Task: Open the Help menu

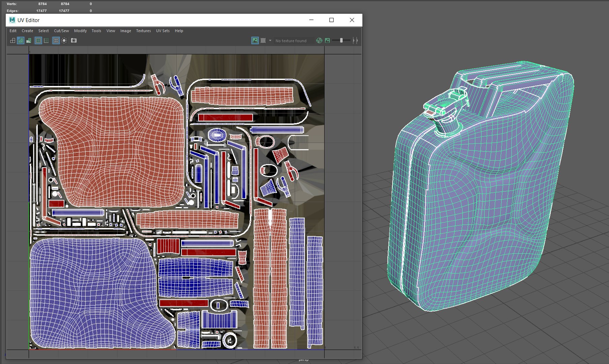Action: tap(179, 31)
